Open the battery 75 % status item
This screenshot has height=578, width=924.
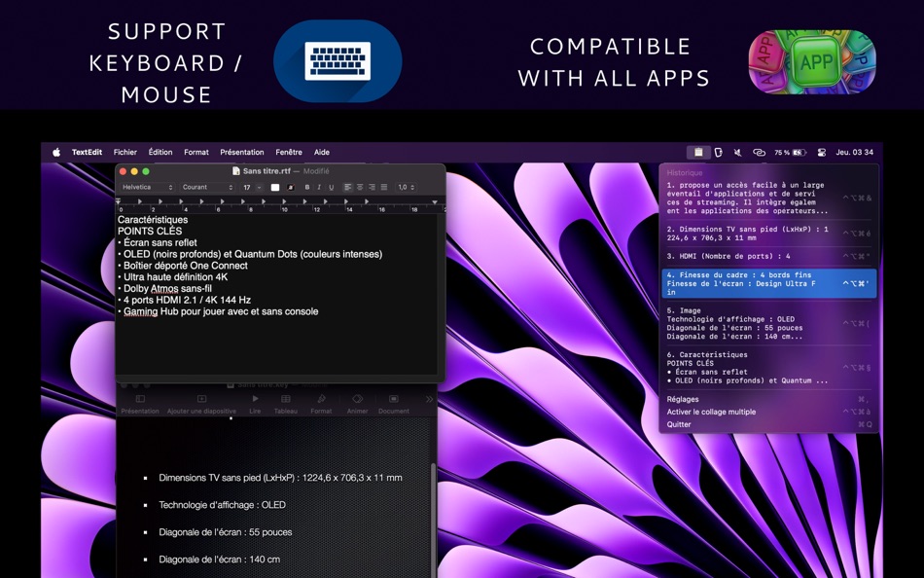coord(790,152)
